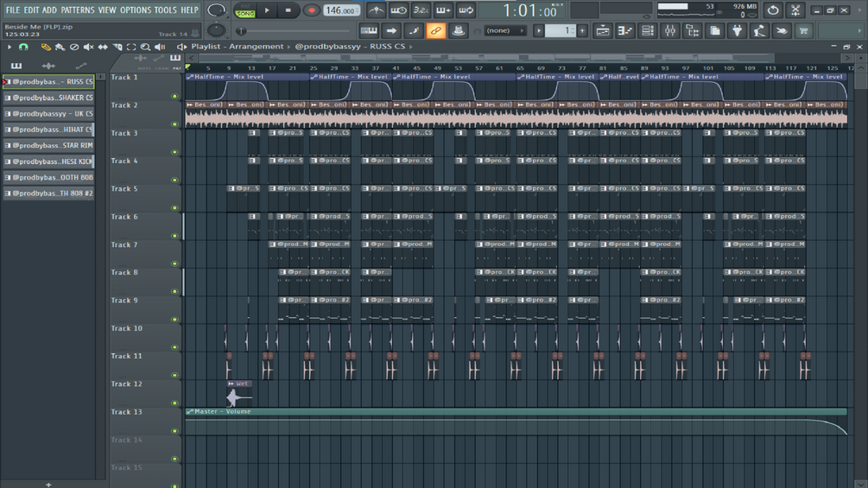868x488 pixels.
Task: Open touch controllers hand icon
Action: 782,30
